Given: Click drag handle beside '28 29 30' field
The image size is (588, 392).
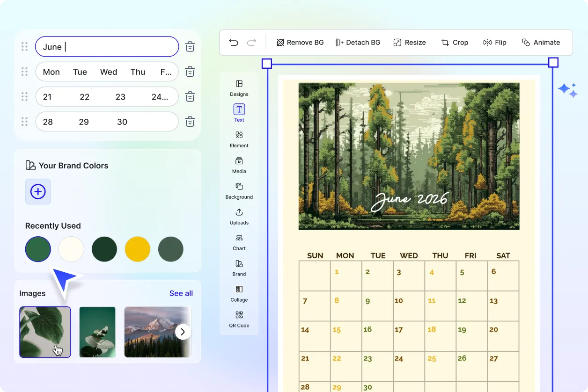Looking at the screenshot, I should 24,122.
